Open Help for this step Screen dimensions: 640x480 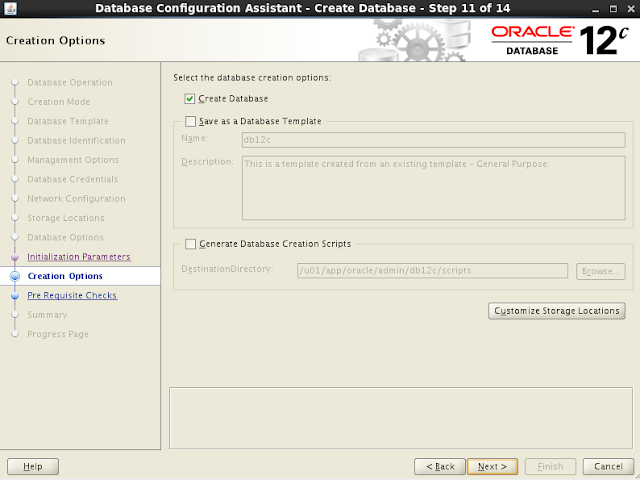point(33,467)
